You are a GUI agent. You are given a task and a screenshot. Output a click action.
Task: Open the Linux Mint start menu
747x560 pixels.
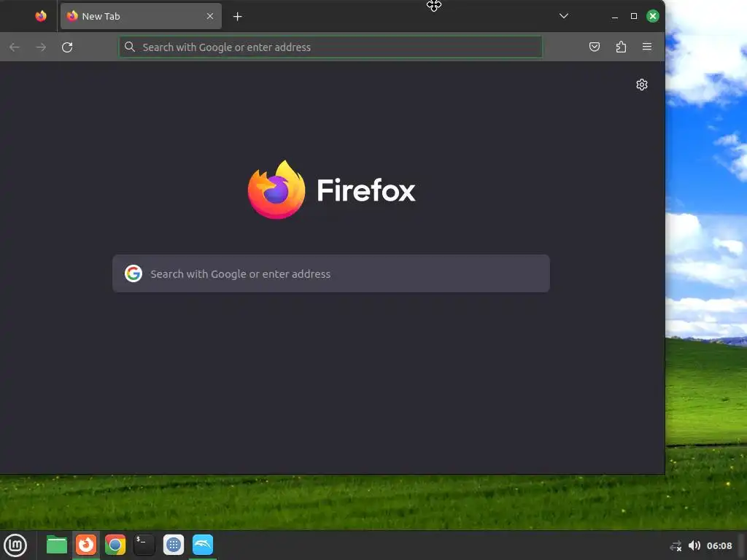[15, 545]
